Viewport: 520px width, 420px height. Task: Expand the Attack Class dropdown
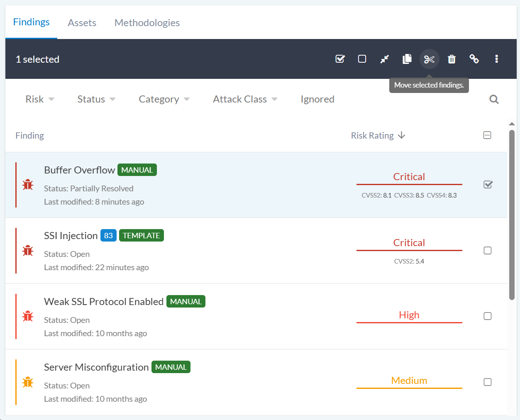pyautogui.click(x=245, y=99)
